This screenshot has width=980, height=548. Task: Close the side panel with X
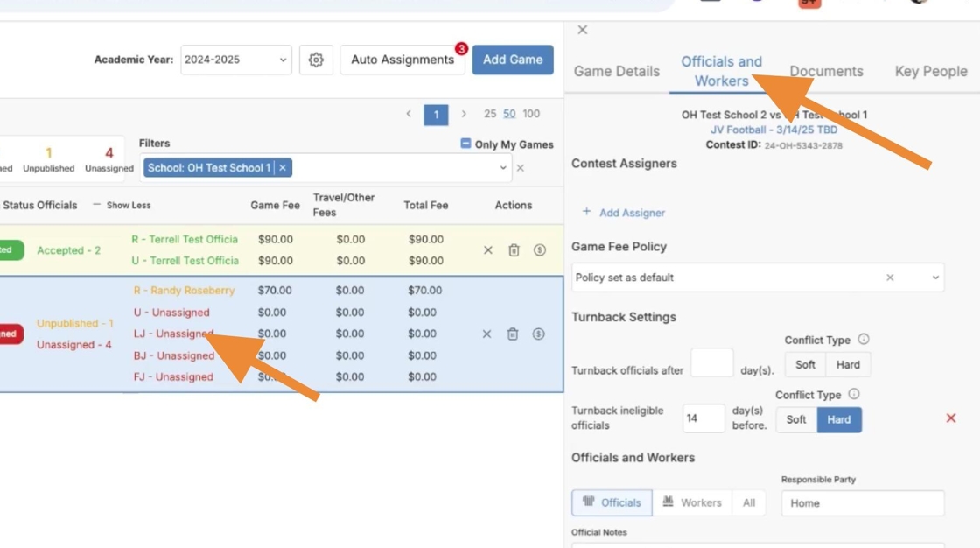tap(583, 30)
